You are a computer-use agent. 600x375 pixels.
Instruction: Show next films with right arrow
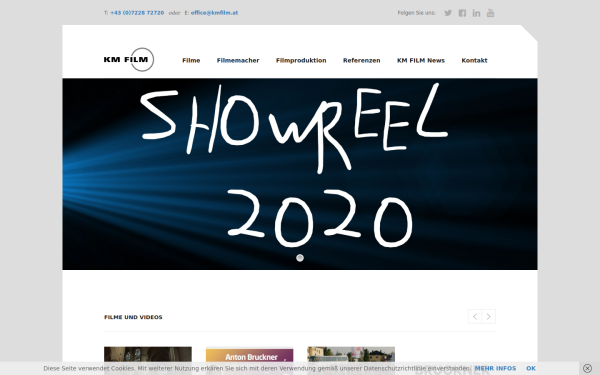(489, 316)
